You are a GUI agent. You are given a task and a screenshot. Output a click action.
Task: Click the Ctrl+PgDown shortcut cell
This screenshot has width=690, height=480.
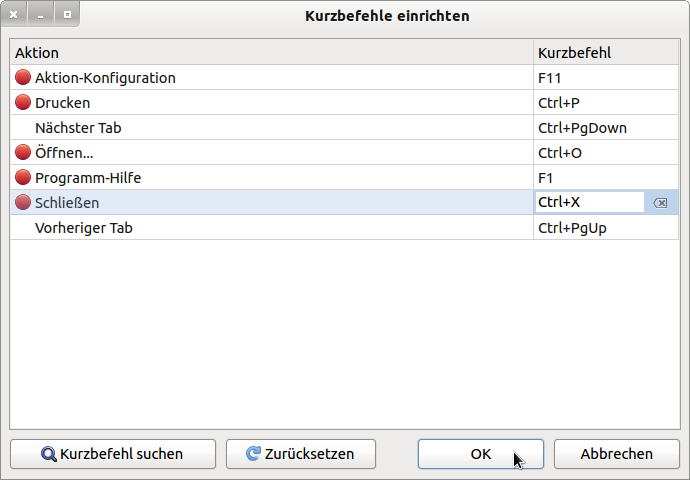pos(605,127)
